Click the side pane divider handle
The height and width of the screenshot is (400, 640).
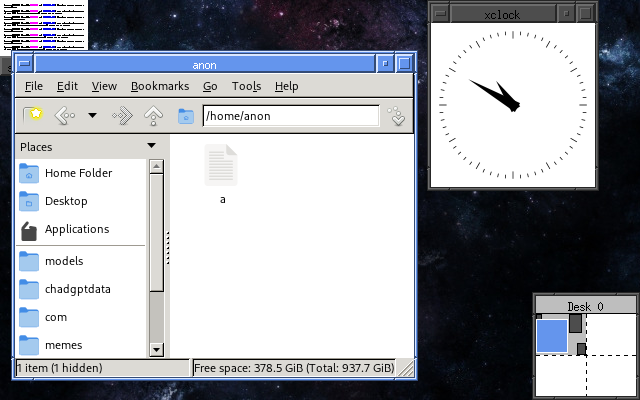pyautogui.click(x=168, y=247)
